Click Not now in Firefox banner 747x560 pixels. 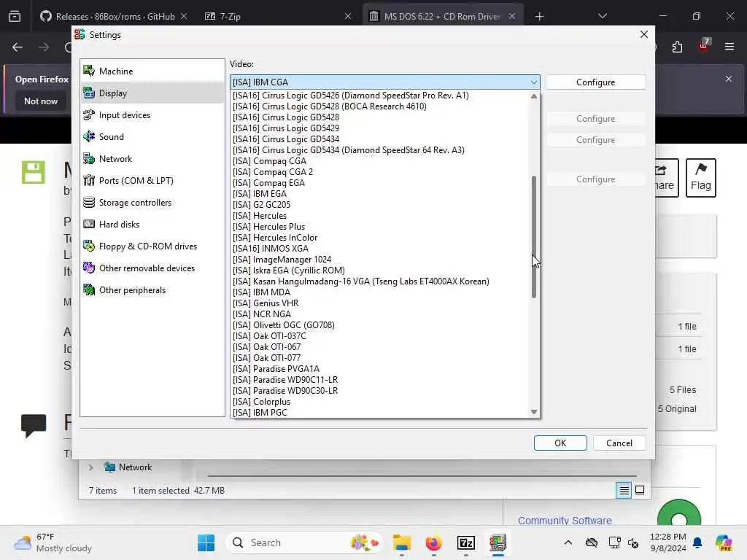pyautogui.click(x=41, y=101)
